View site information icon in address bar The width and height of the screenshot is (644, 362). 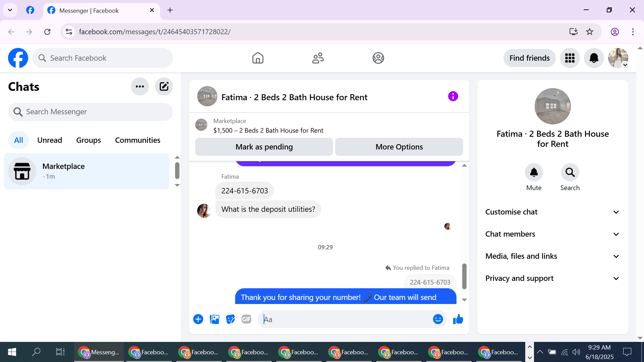pyautogui.click(x=69, y=32)
